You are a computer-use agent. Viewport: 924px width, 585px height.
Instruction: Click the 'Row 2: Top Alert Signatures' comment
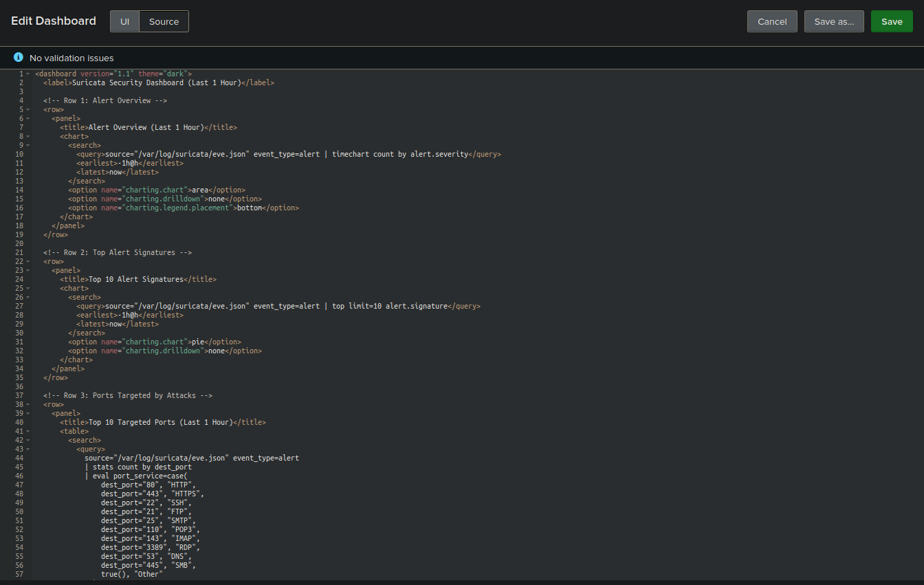pyautogui.click(x=118, y=252)
